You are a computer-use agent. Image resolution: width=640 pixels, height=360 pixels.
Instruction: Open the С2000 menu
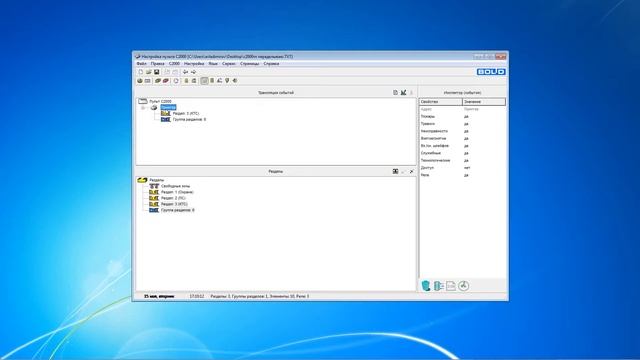click(174, 64)
